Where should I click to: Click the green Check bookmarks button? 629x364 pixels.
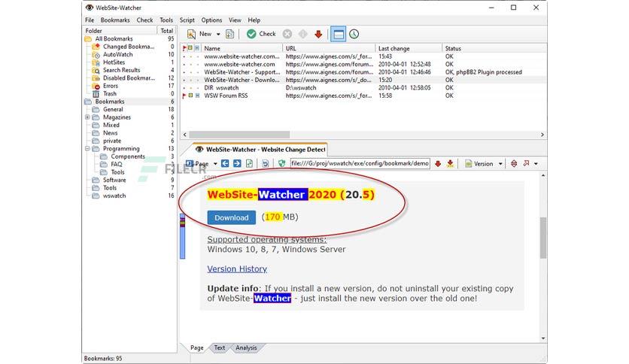pos(261,34)
